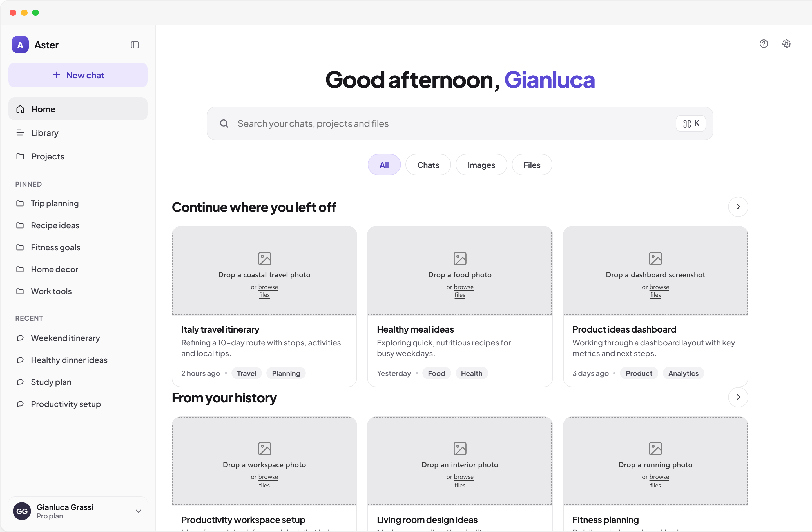Click the image icon on food photo dropzone
The width and height of the screenshot is (812, 532).
click(460, 259)
